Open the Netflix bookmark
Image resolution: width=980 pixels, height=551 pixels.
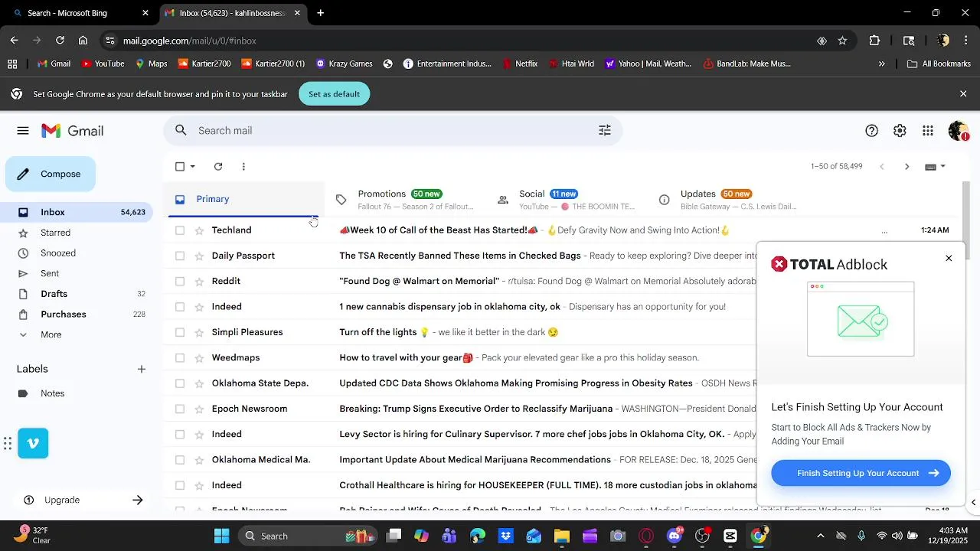[519, 64]
